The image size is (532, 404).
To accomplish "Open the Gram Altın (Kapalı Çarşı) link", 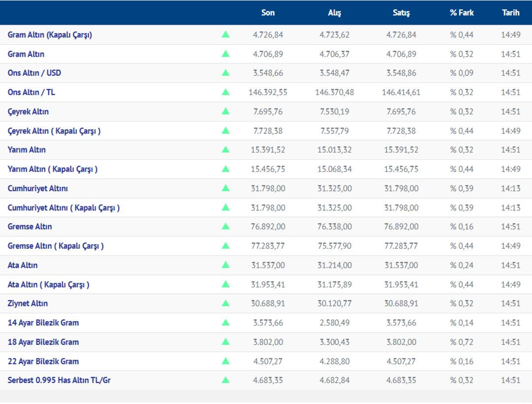I will [50, 35].
